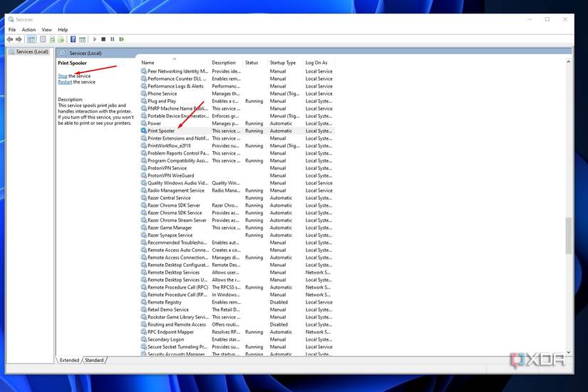Click the Secondary Logon gear icon
The width and height of the screenshot is (588, 392).
[144, 339]
